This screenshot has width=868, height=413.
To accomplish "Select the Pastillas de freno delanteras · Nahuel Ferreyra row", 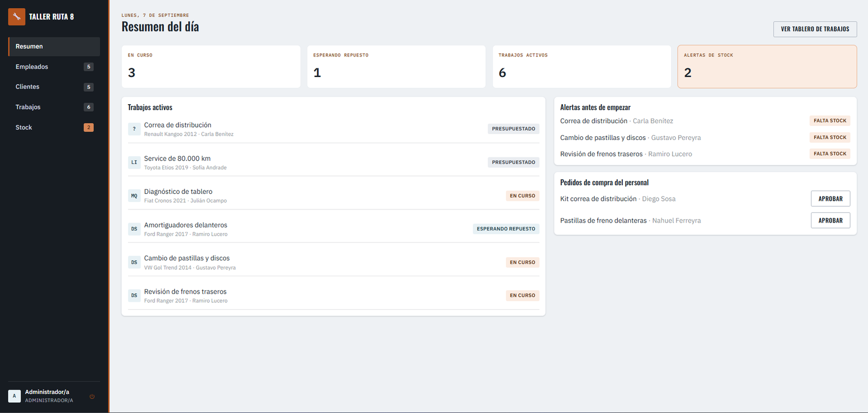I will tap(705, 220).
